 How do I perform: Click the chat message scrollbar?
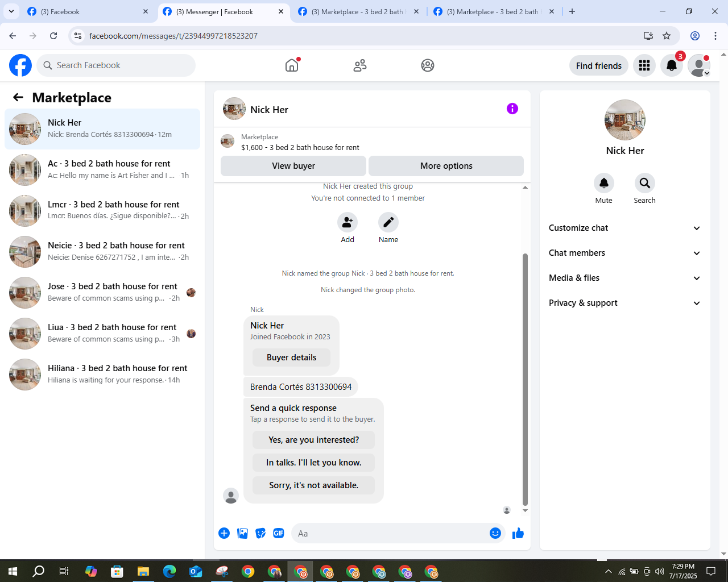(525, 379)
